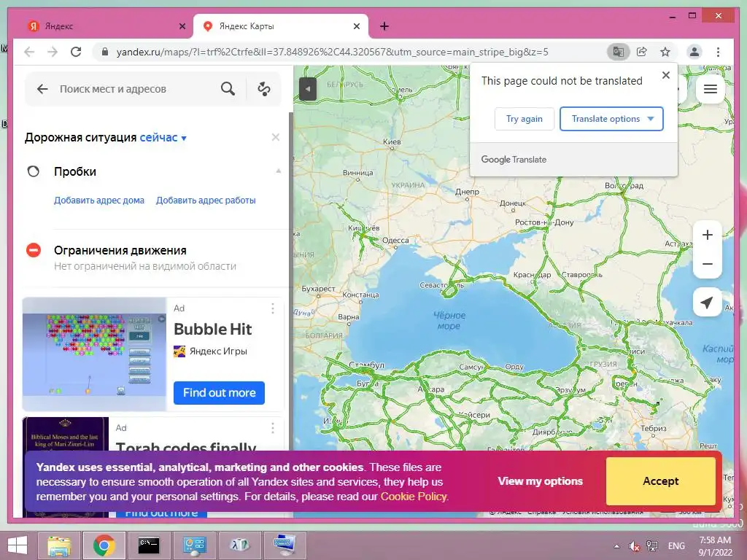Click the Bubble Hit game thumbnail

pyautogui.click(x=94, y=354)
